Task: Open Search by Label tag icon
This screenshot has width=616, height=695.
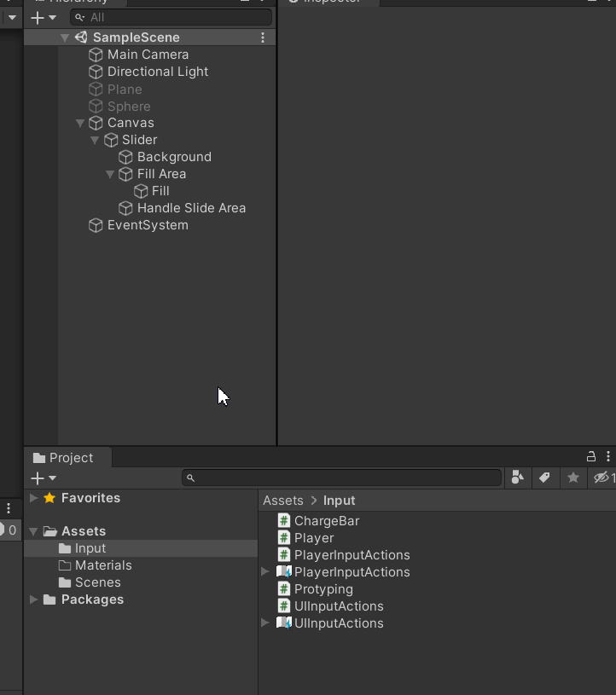Action: click(544, 478)
